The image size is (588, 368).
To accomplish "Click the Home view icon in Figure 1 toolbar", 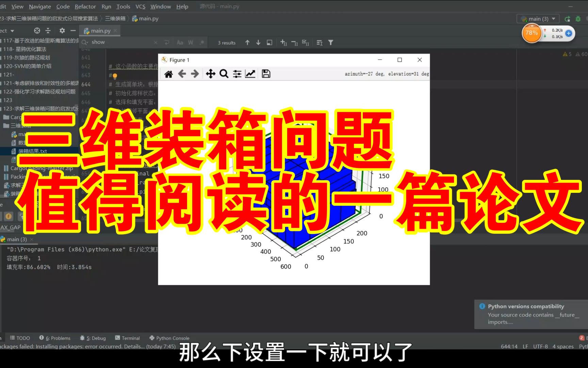I will 168,74.
